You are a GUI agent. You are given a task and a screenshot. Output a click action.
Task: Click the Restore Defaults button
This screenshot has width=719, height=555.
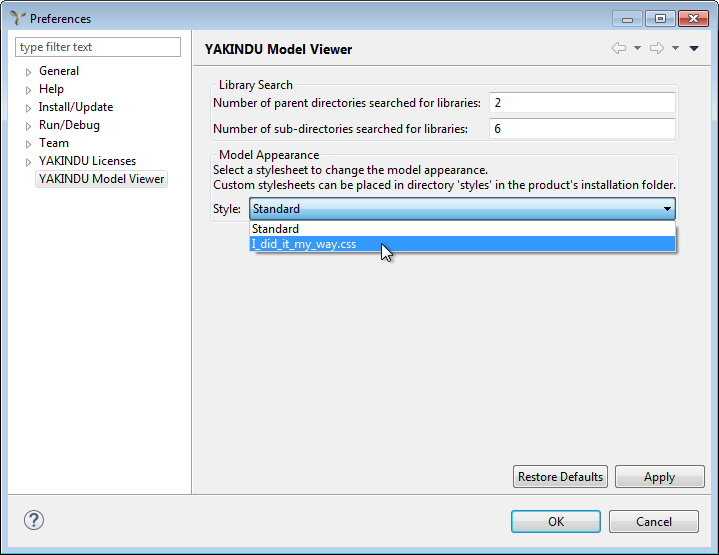[x=560, y=477]
